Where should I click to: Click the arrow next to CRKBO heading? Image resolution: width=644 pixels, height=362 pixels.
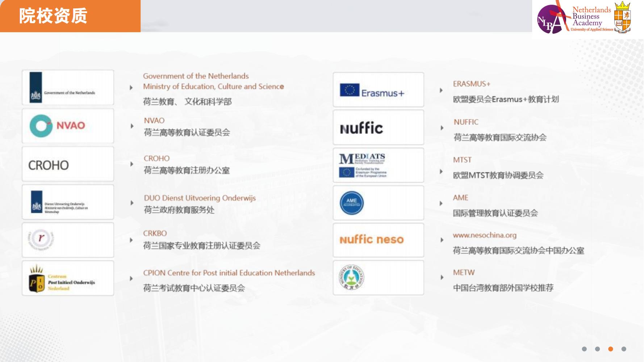tap(131, 240)
